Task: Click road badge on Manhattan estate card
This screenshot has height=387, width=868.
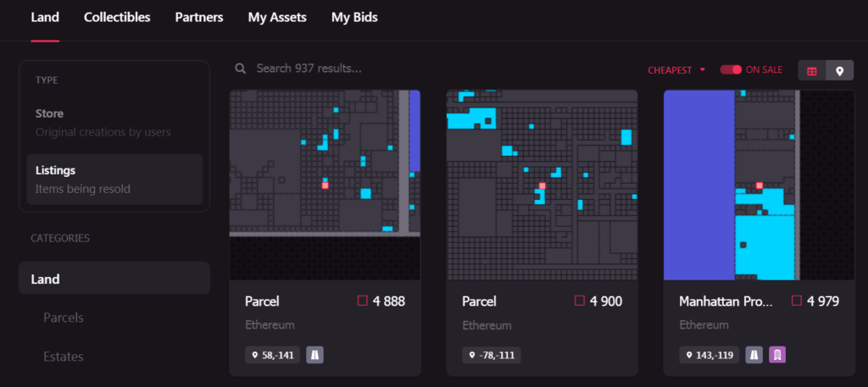Action: [754, 355]
